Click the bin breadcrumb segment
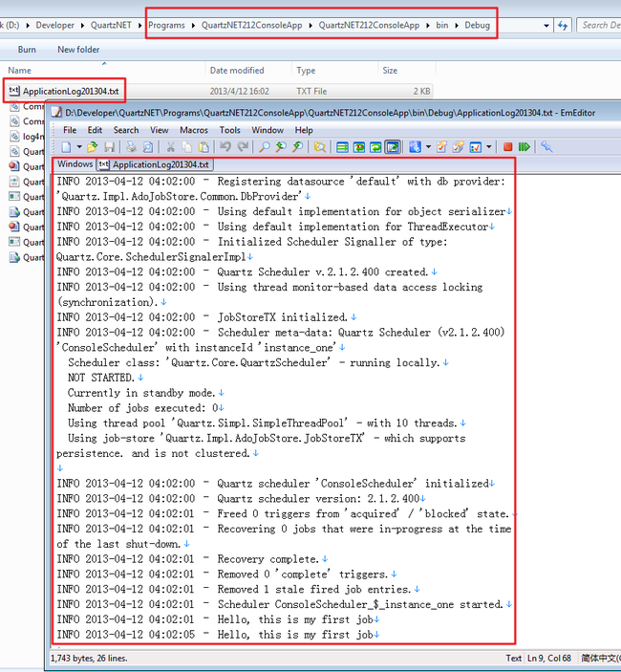This screenshot has width=621, height=672. 442,25
